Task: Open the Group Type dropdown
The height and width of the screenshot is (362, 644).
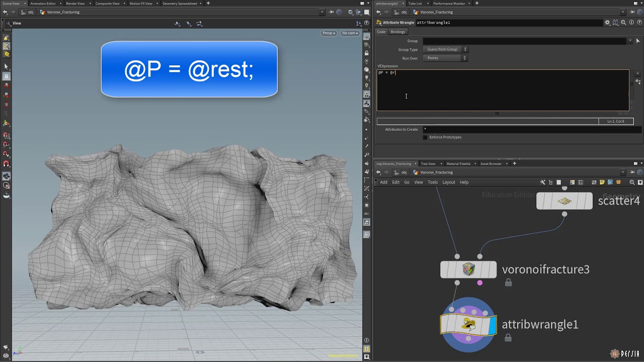Action: point(446,49)
